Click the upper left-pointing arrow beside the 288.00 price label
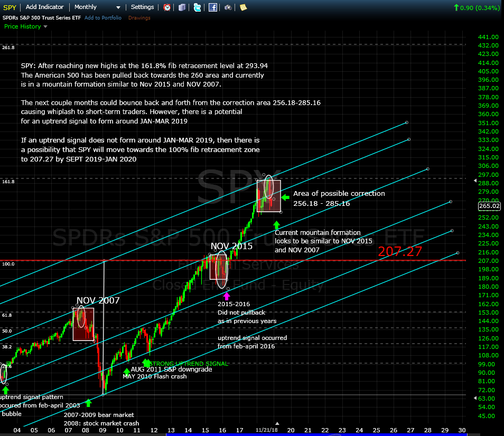This screenshot has width=504, height=436. point(475,181)
